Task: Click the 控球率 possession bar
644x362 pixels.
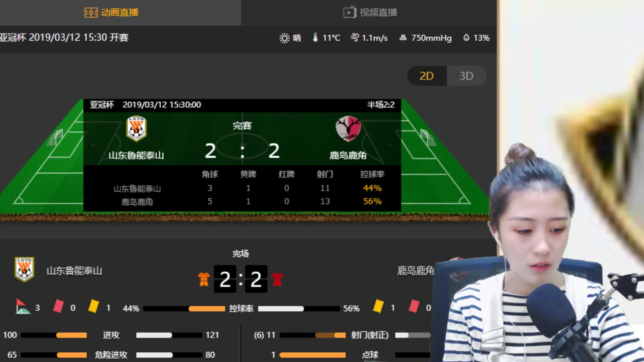Action: click(x=241, y=308)
